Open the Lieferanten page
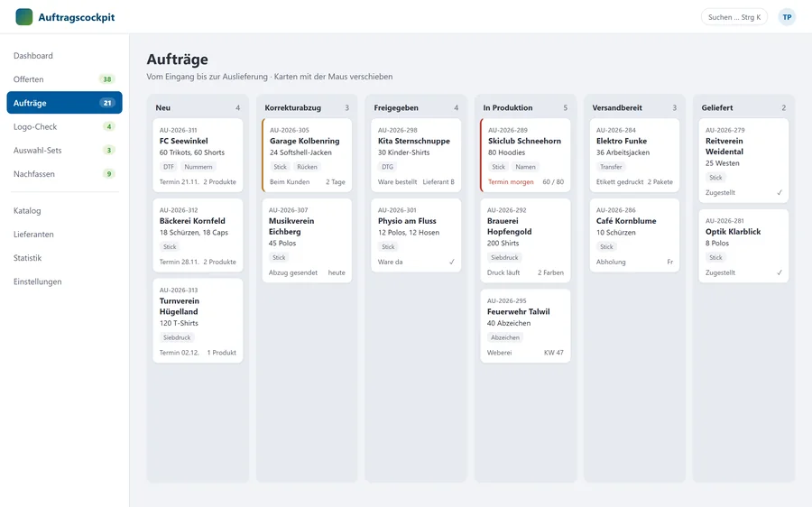This screenshot has height=507, width=812. [x=64, y=234]
